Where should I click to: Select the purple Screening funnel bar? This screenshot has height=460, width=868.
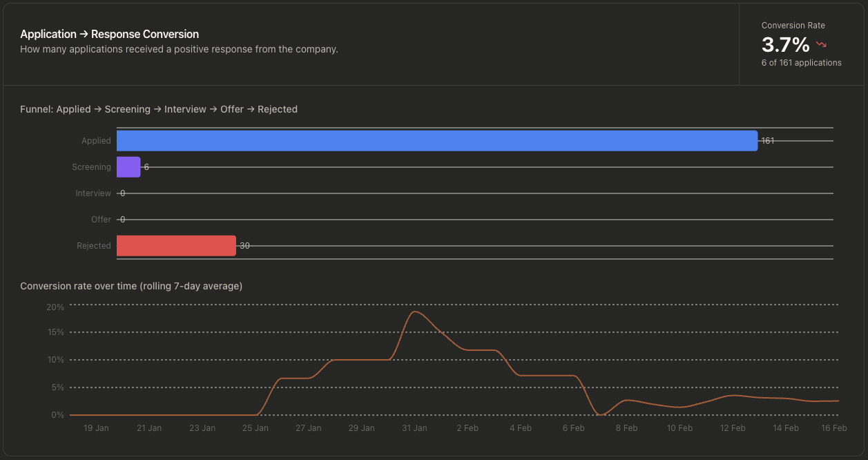click(128, 167)
